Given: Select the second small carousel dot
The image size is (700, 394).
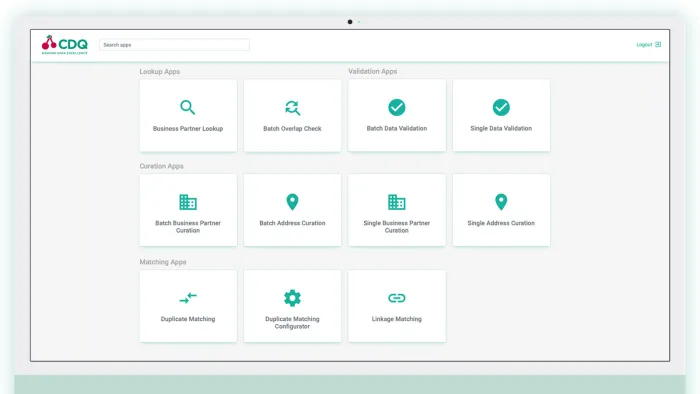Looking at the screenshot, I should pos(359,21).
